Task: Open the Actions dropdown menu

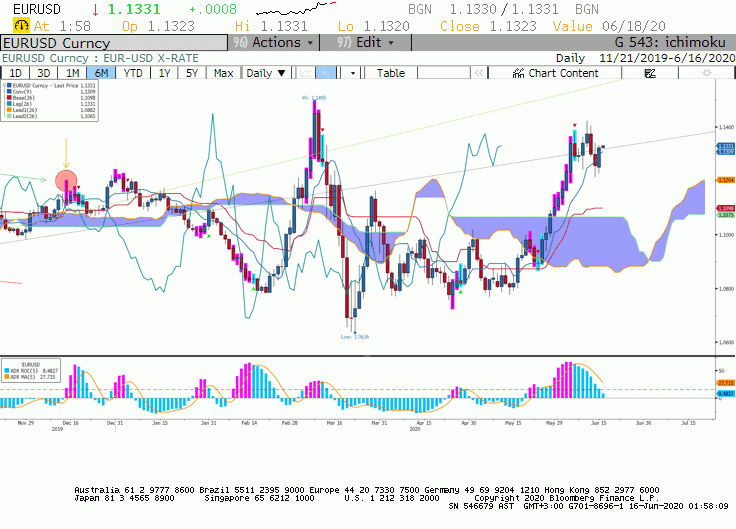Action: pos(274,43)
